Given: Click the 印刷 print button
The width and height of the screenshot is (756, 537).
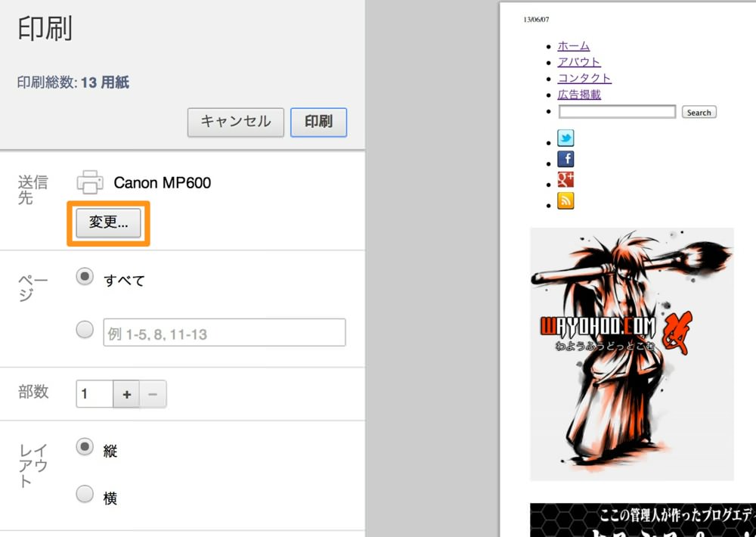Looking at the screenshot, I should 318,122.
